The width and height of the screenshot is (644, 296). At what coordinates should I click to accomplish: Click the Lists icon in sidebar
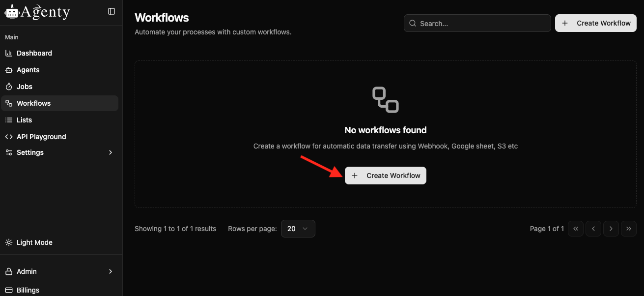9,120
